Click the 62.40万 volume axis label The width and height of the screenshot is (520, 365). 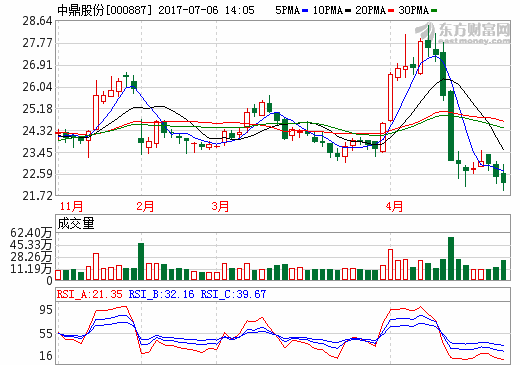(31, 232)
